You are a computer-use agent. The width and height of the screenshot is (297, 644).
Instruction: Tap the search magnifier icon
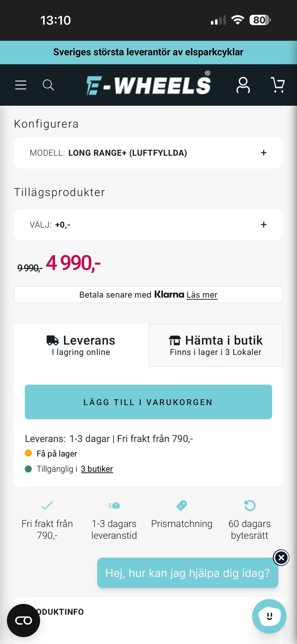coord(48,85)
